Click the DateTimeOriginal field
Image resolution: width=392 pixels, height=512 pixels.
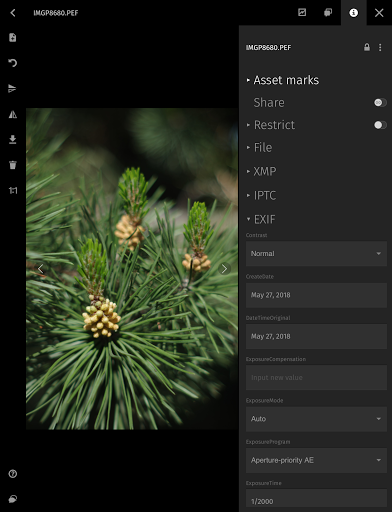pyautogui.click(x=316, y=336)
